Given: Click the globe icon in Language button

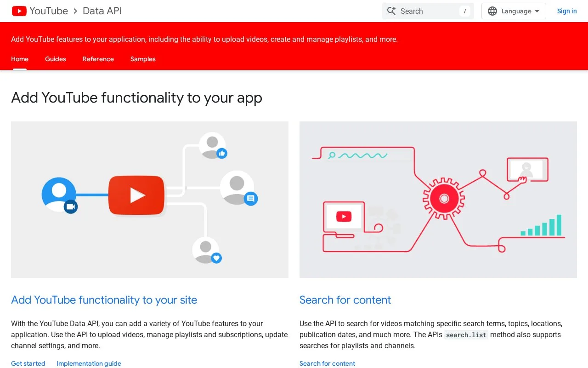Looking at the screenshot, I should (x=492, y=11).
